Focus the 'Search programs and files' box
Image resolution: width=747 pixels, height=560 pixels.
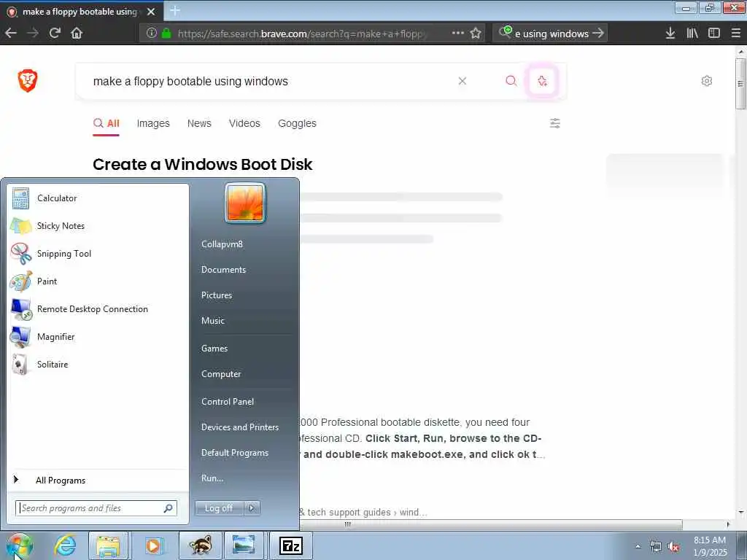96,508
